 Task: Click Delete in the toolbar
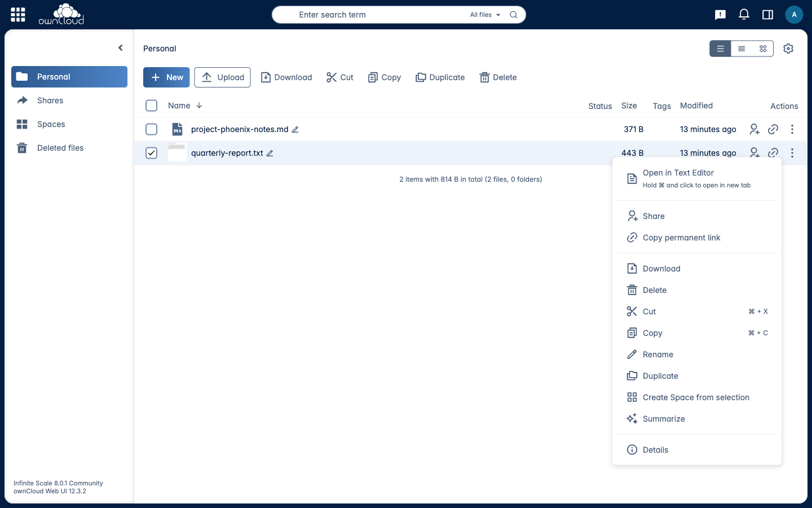498,77
